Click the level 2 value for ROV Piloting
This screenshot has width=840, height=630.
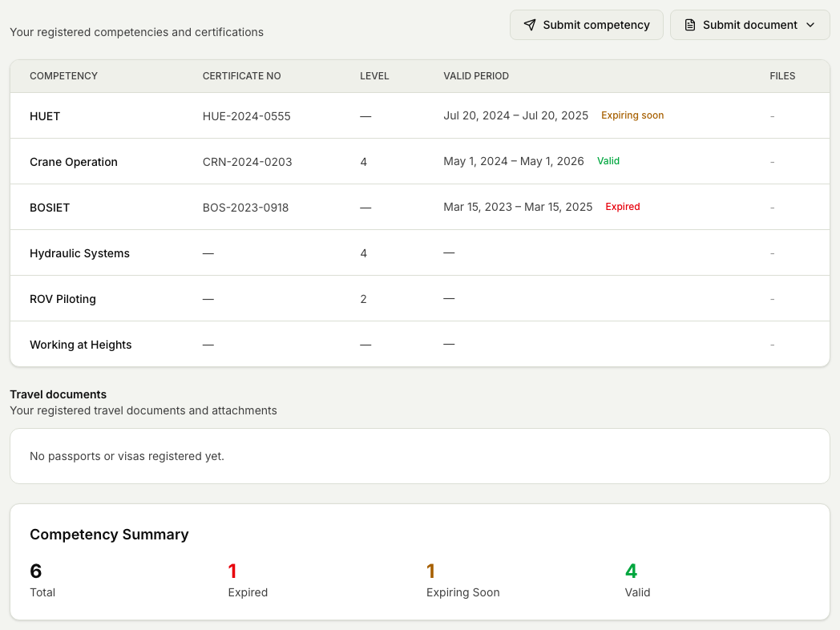[x=364, y=299]
